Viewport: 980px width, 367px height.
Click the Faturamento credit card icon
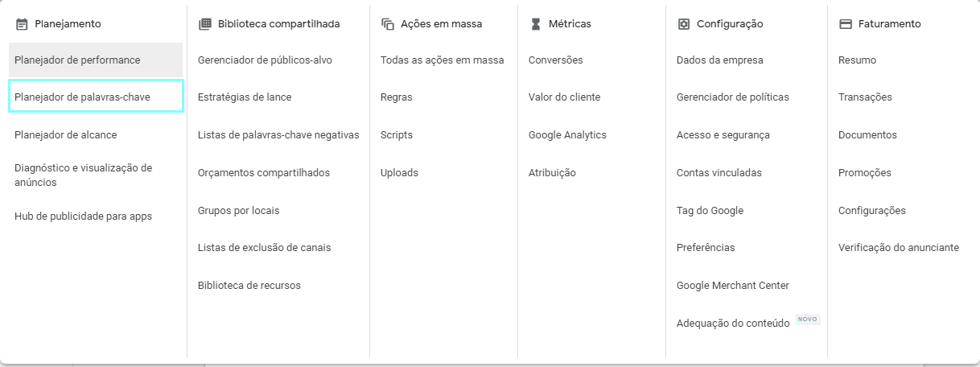click(845, 24)
